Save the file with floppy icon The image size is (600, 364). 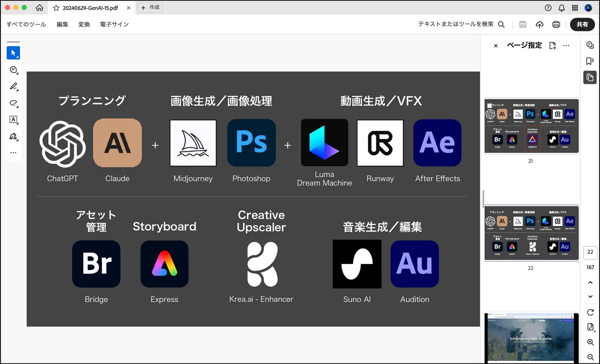pyautogui.click(x=523, y=24)
